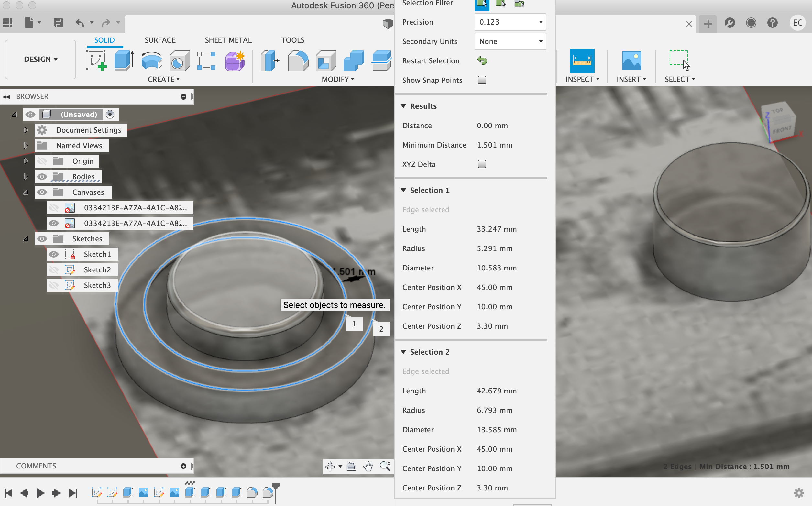The image size is (812, 506).
Task: Select the Revolve tool
Action: tap(152, 60)
